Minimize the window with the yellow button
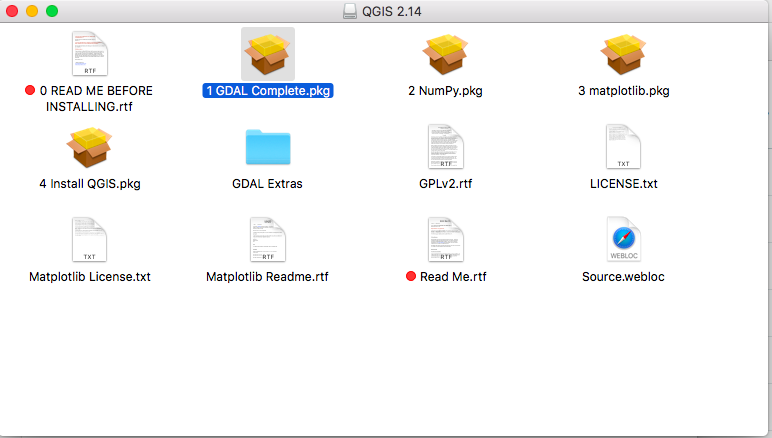Viewport: 772px width, 438px height. coord(32,11)
